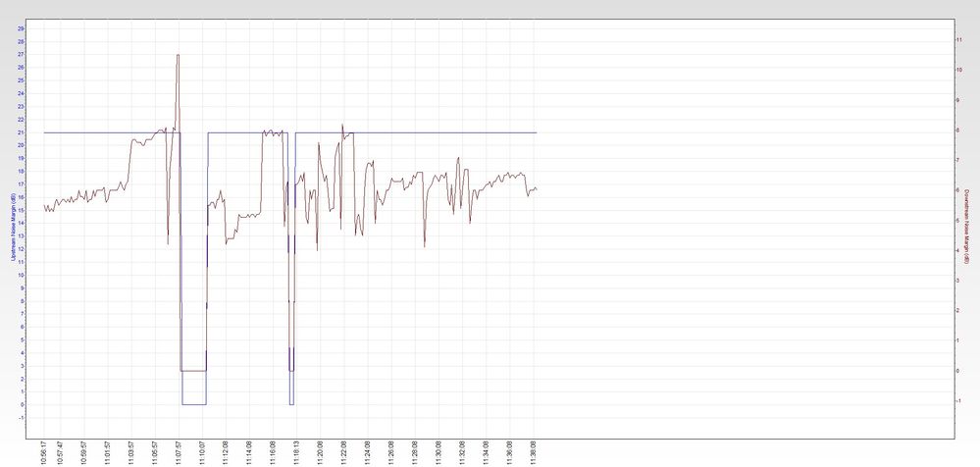Click the 11:12:08 time axis label
Image resolution: width=980 pixels, height=467 pixels.
click(226, 452)
